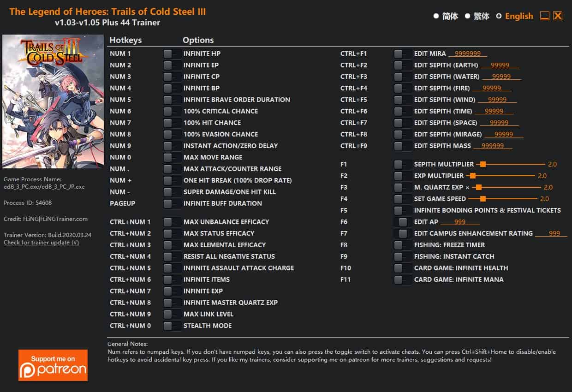Open the Trails of Cold Steel III cover art
This screenshot has width=572, height=392.
pos(53,101)
